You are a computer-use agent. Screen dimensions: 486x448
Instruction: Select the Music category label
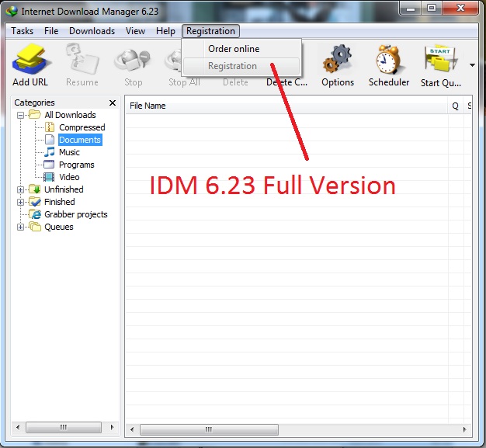pos(69,152)
